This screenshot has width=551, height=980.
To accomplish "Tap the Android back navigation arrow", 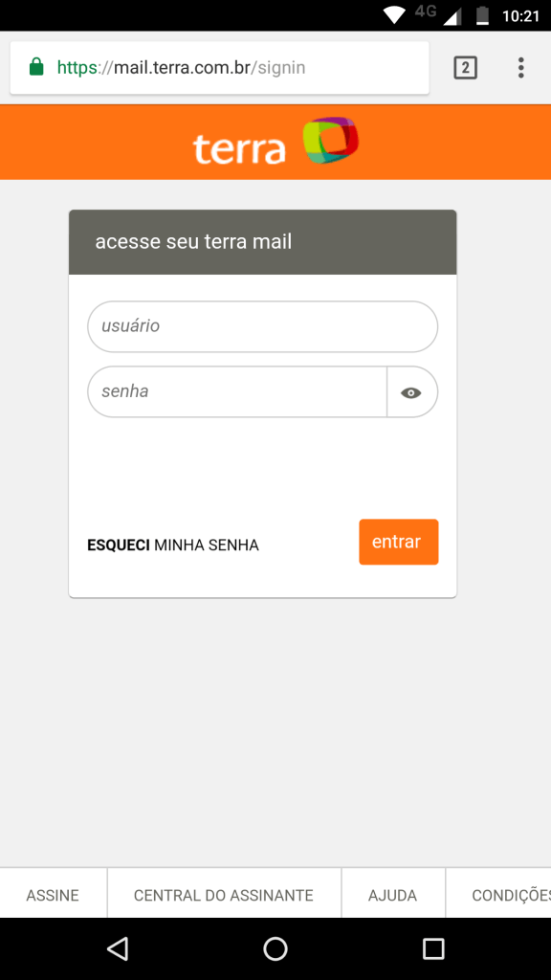I will (x=117, y=948).
